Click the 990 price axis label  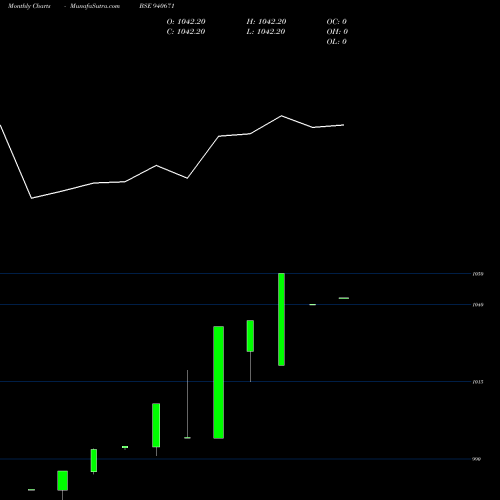coord(477,459)
